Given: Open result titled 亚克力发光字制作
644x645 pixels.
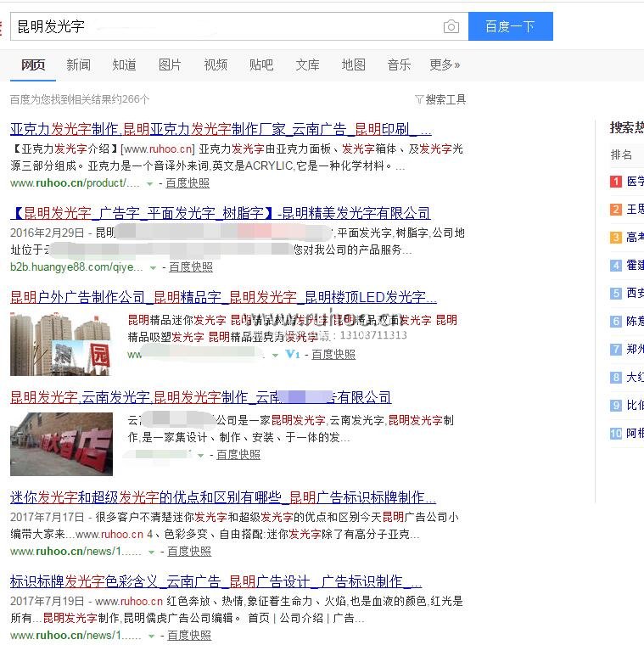Looking at the screenshot, I should pos(221,129).
